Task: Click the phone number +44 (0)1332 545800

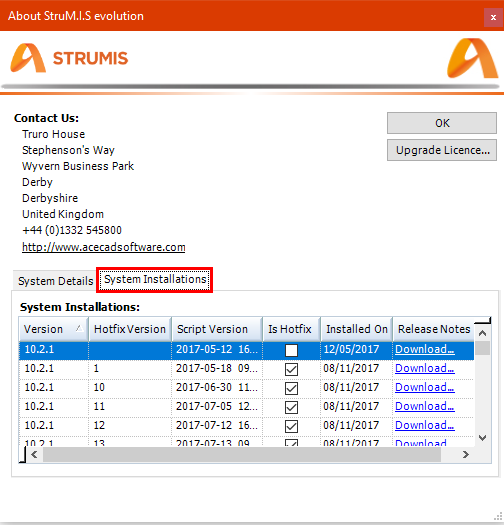Action: coord(72,230)
